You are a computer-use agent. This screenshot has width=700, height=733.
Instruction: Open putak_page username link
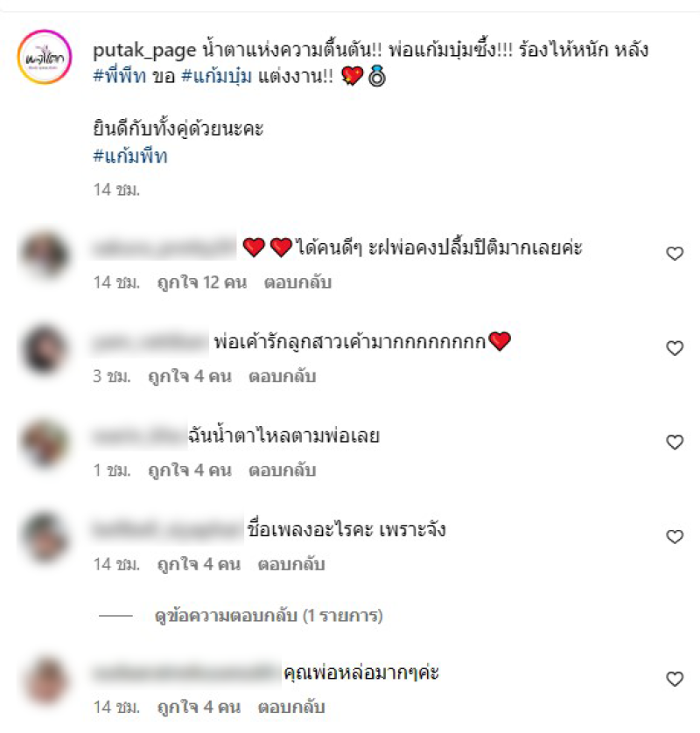(144, 51)
